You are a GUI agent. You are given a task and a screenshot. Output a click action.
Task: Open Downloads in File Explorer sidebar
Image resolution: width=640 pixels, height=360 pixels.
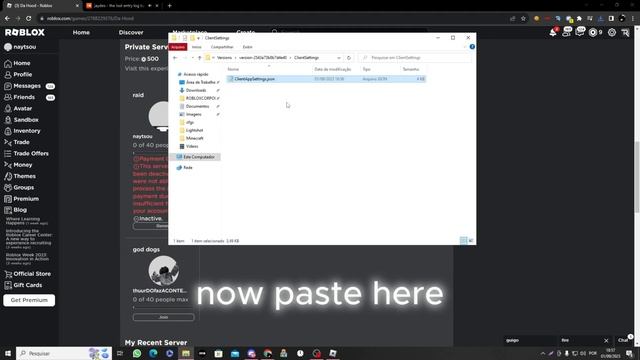click(x=196, y=90)
